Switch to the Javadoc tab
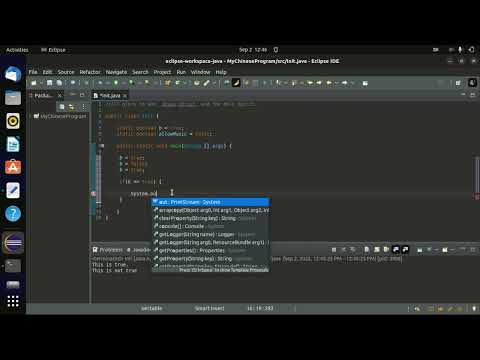This screenshot has width=480, height=360. point(138,250)
